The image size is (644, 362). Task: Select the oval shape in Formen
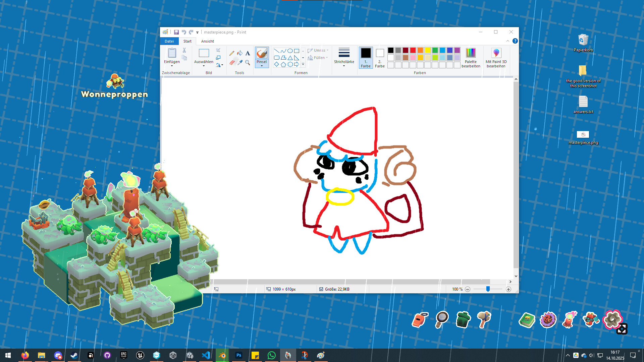290,51
